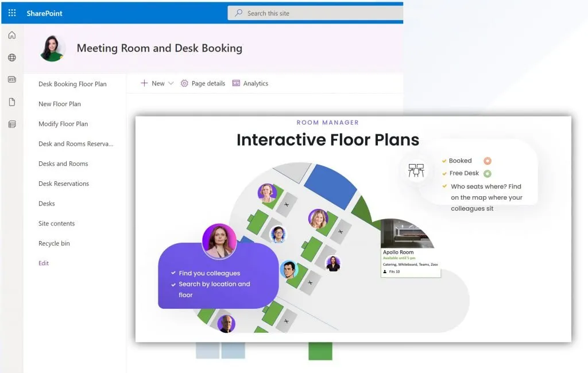Click the Analytics chart icon
Image resolution: width=588 pixels, height=373 pixels.
pos(236,83)
